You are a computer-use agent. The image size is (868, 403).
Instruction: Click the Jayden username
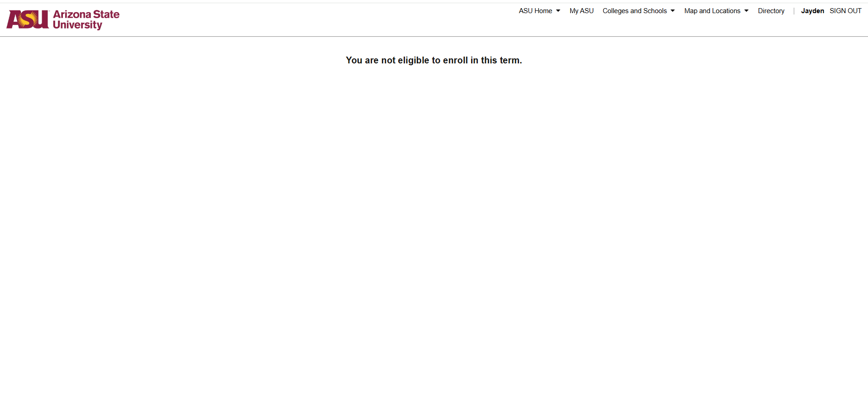(x=812, y=11)
